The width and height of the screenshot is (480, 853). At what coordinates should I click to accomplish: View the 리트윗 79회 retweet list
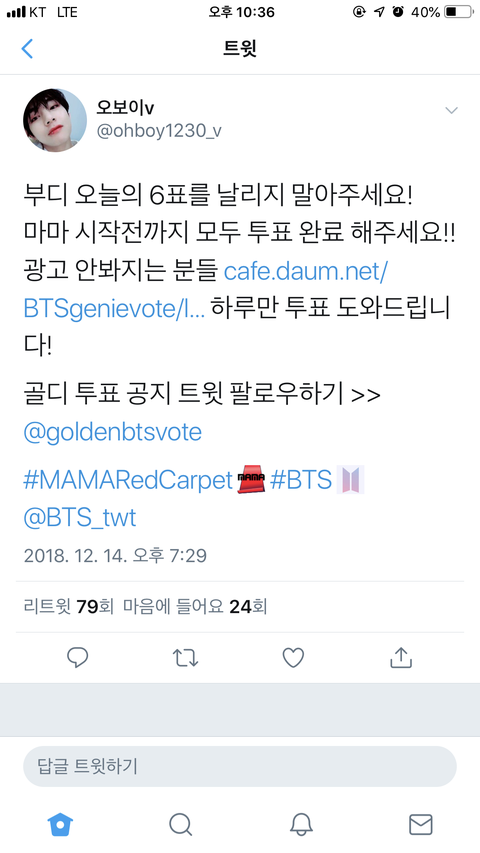click(x=69, y=607)
